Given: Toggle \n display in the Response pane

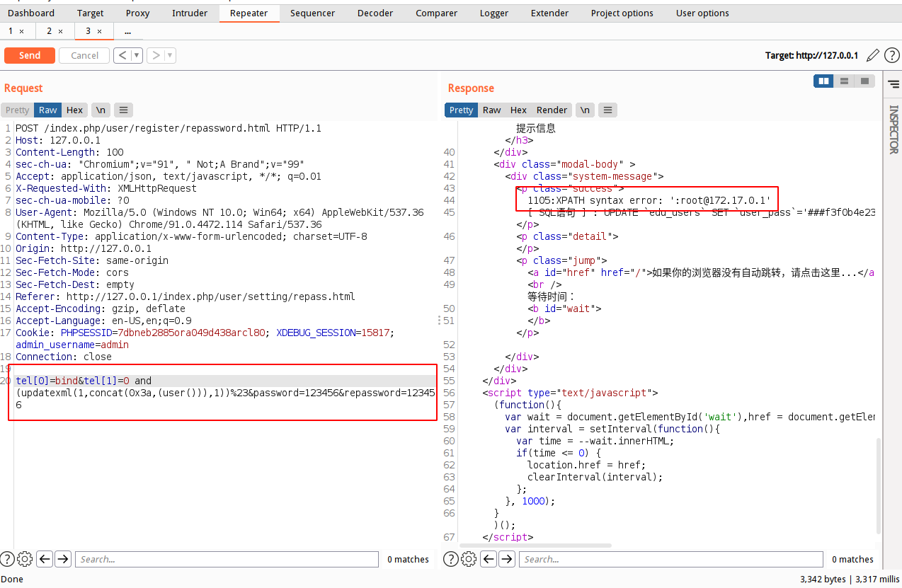Looking at the screenshot, I should [x=585, y=110].
